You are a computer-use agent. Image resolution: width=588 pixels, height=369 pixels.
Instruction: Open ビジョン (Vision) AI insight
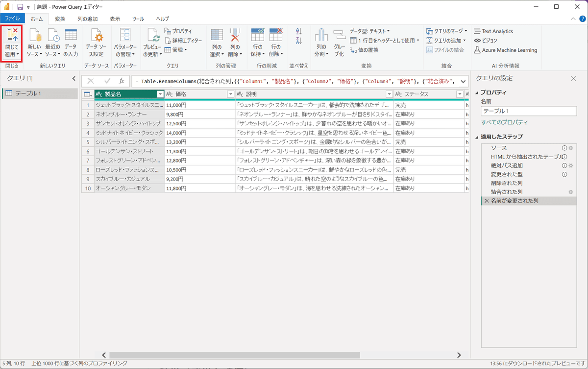click(x=486, y=41)
